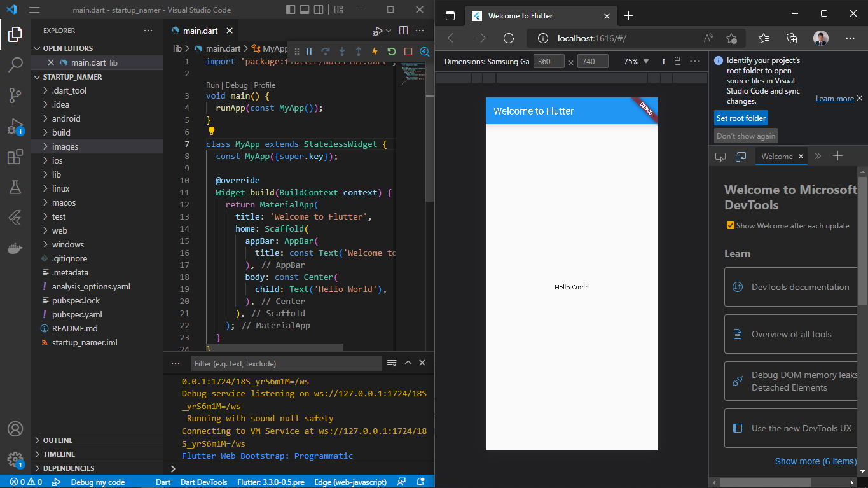This screenshot has height=488, width=868.
Task: Select the inspect element tool in DevTools
Action: pos(720,156)
